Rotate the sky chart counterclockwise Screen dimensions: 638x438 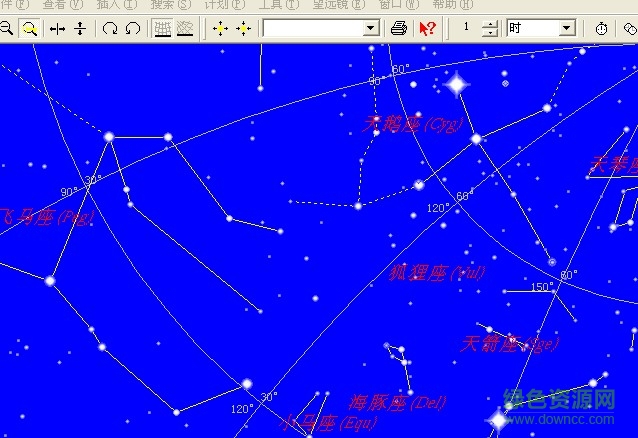[133, 28]
